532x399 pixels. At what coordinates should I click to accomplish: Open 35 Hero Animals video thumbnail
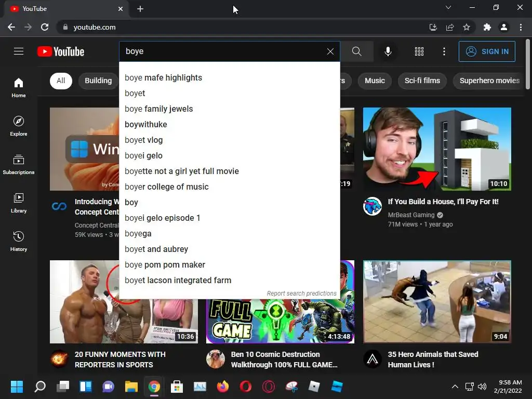[437, 302]
